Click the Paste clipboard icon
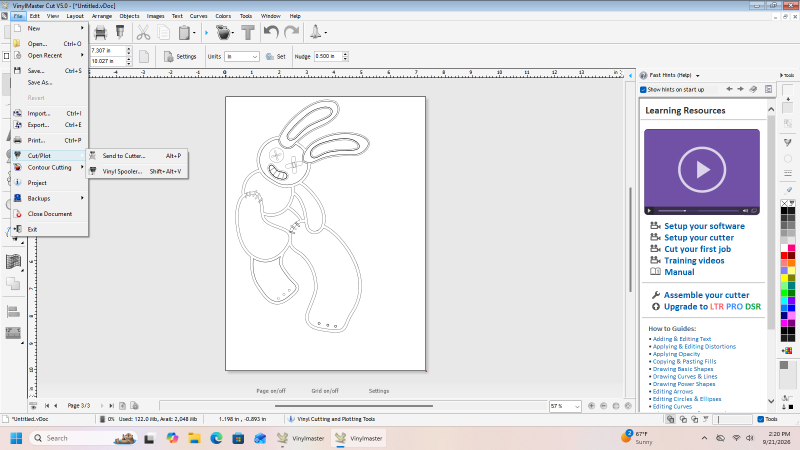The image size is (800, 450). click(184, 33)
